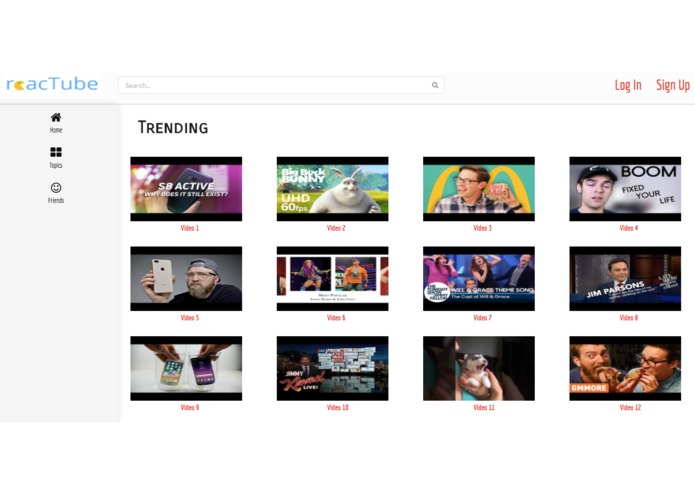Screen dimensions: 695x494
Task: Click the Video 5 title link
Action: 190,318
